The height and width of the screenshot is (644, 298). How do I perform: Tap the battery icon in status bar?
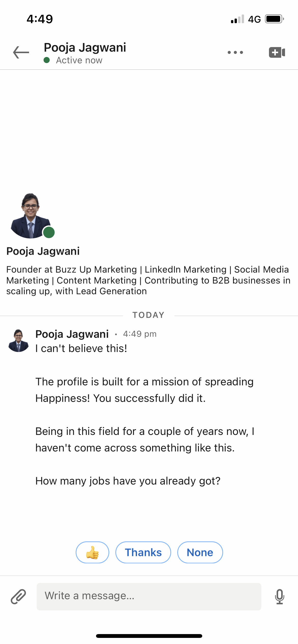(274, 19)
